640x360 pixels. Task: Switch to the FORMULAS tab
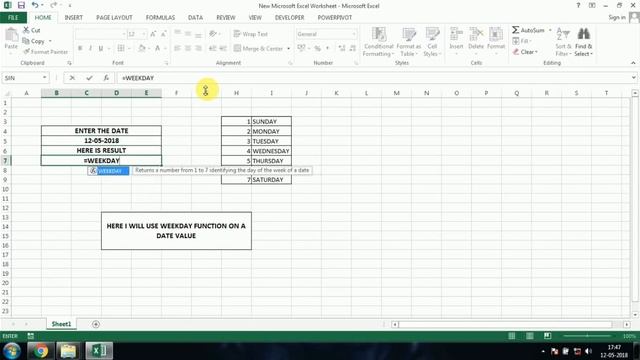[x=160, y=18]
